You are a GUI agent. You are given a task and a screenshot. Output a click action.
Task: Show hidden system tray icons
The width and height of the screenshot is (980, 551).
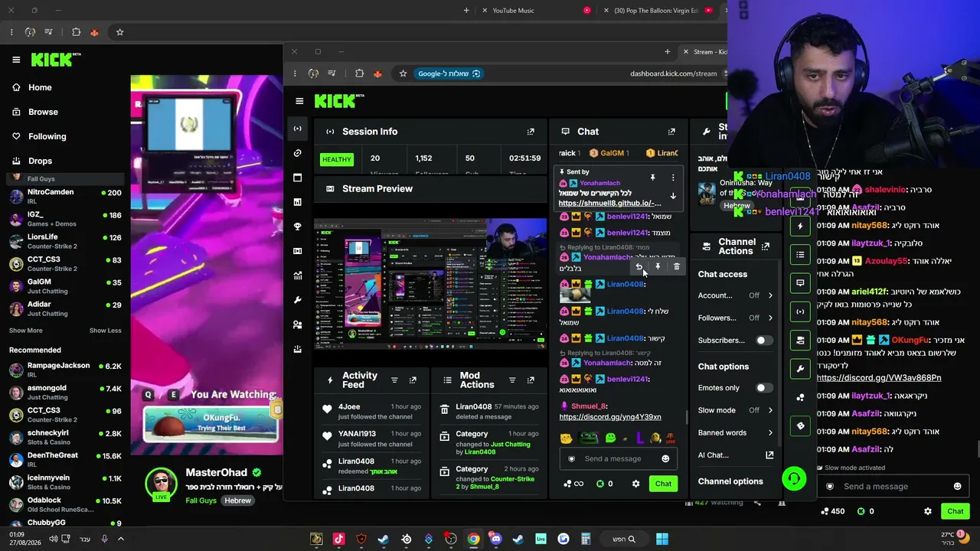pyautogui.click(x=121, y=539)
